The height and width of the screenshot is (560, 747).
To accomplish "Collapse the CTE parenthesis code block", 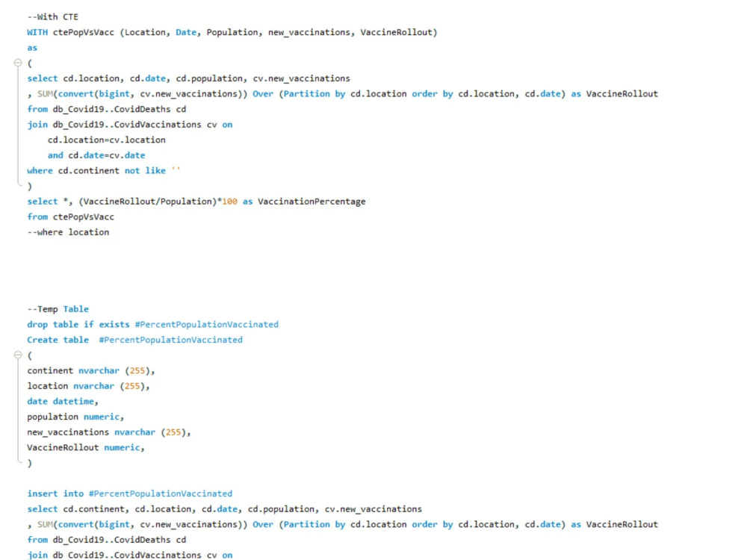I will click(18, 63).
